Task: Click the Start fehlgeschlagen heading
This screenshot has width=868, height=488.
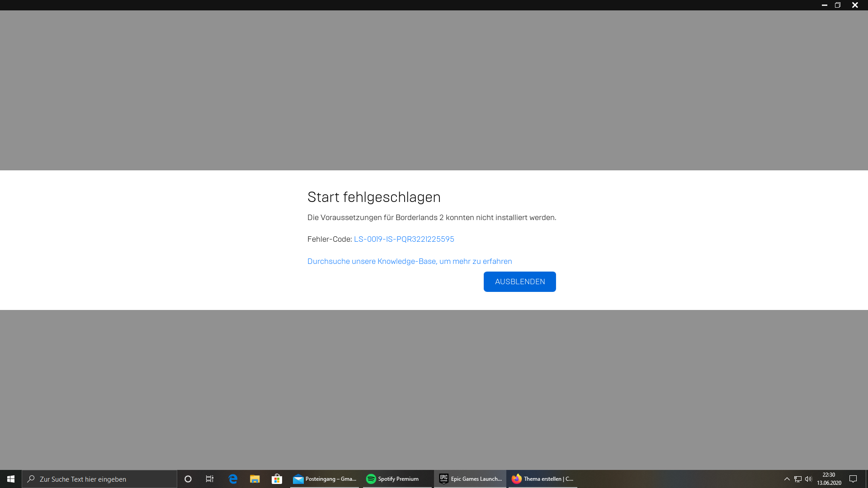Action: point(374,197)
